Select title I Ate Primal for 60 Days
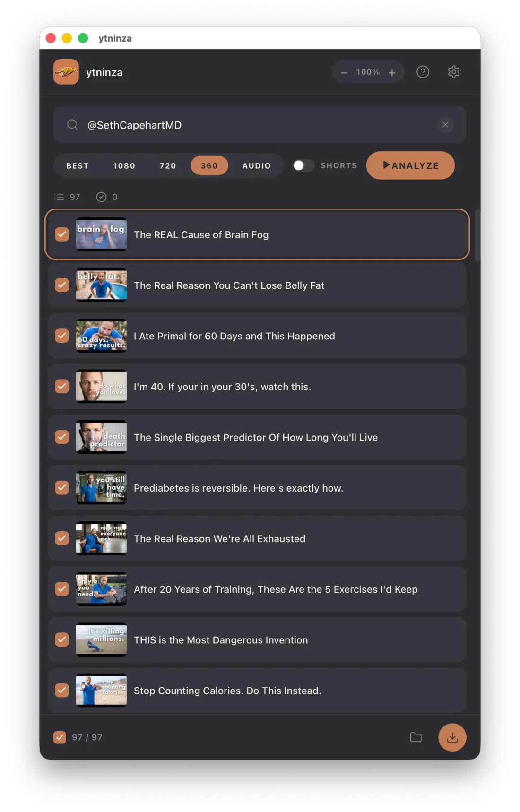 point(234,336)
